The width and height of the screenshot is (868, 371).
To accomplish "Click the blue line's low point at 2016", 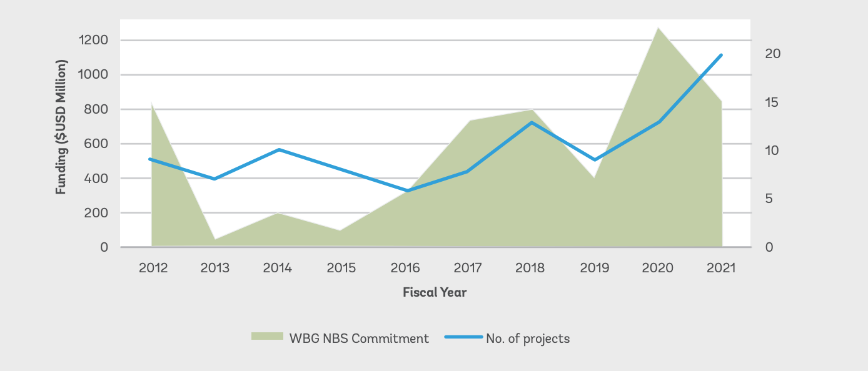I will [x=405, y=190].
